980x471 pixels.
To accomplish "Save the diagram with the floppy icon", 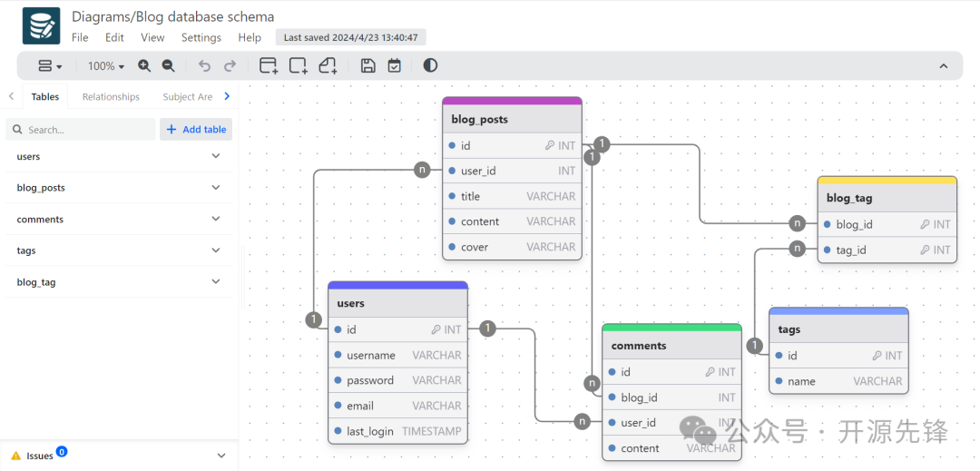I will (368, 65).
